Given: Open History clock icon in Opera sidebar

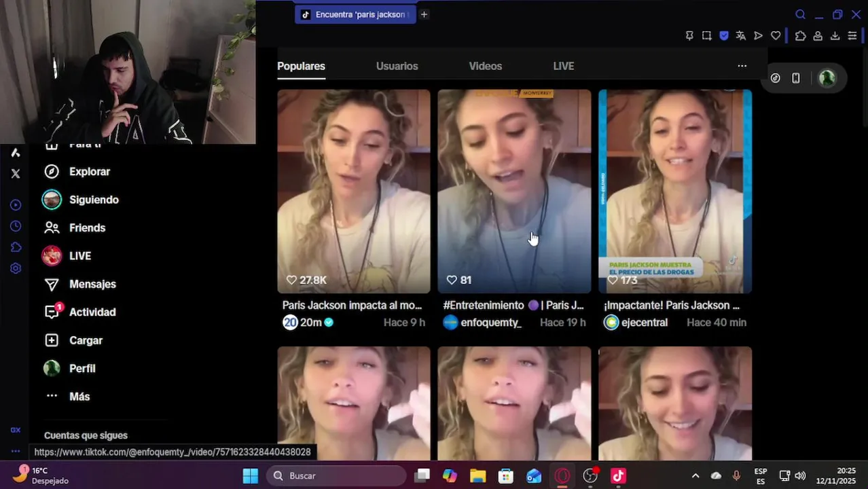Looking at the screenshot, I should click(x=16, y=226).
